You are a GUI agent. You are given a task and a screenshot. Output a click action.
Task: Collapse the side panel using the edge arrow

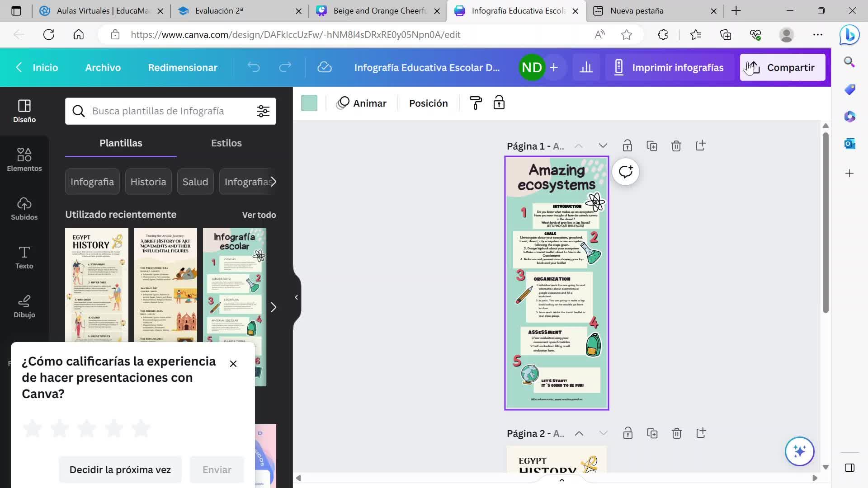pyautogui.click(x=296, y=297)
